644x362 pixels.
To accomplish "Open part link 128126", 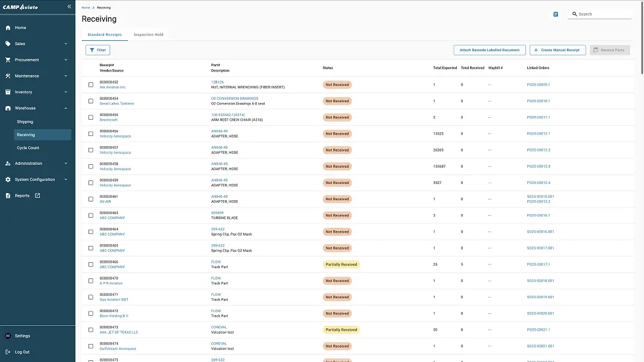I will pos(217,82).
